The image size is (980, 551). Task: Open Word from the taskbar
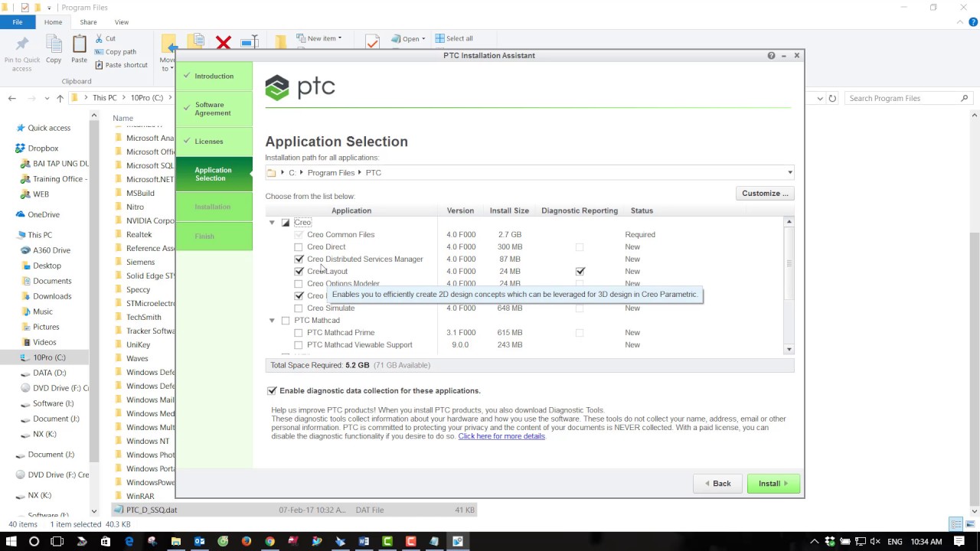pos(364,541)
